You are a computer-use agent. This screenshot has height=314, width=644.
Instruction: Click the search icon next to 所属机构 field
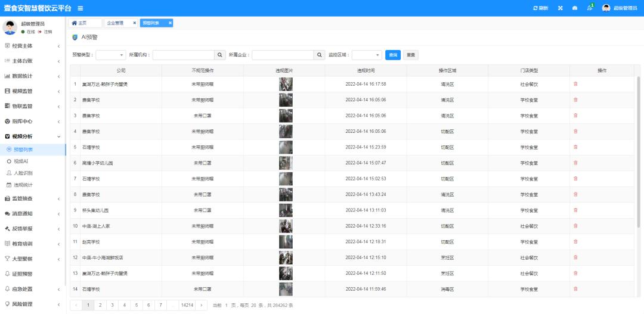219,55
